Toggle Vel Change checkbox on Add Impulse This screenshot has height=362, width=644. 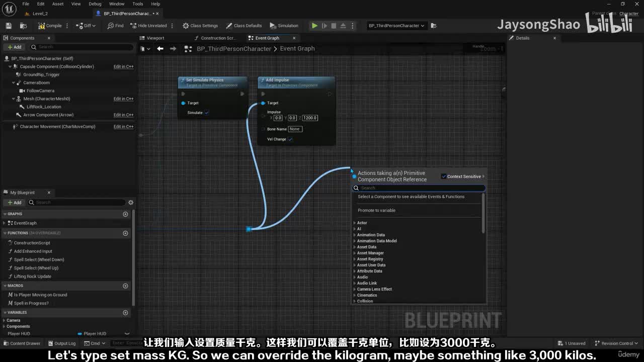pos(290,139)
